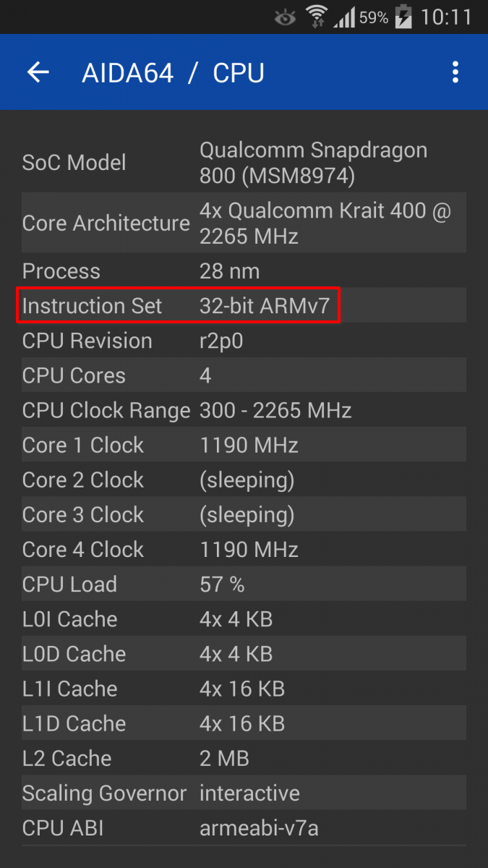The width and height of the screenshot is (488, 868).
Task: Tap the eye icon in the status bar
Action: (286, 17)
